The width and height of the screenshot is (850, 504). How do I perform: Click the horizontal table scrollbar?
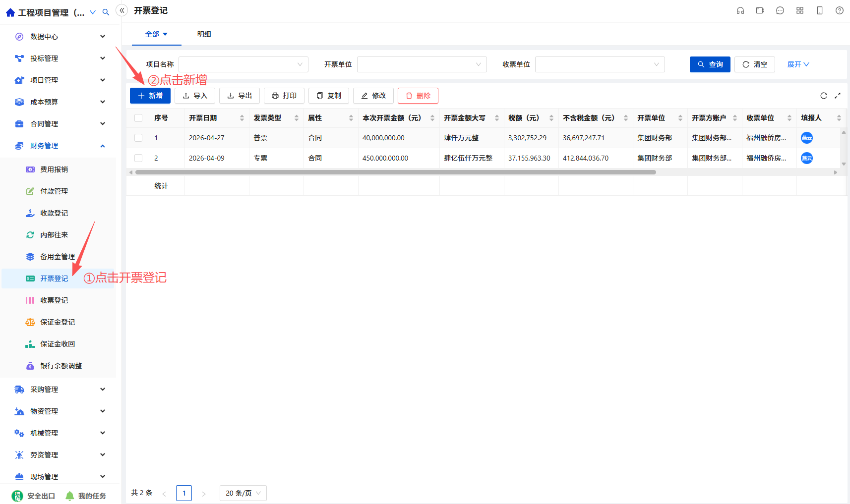coord(396,172)
